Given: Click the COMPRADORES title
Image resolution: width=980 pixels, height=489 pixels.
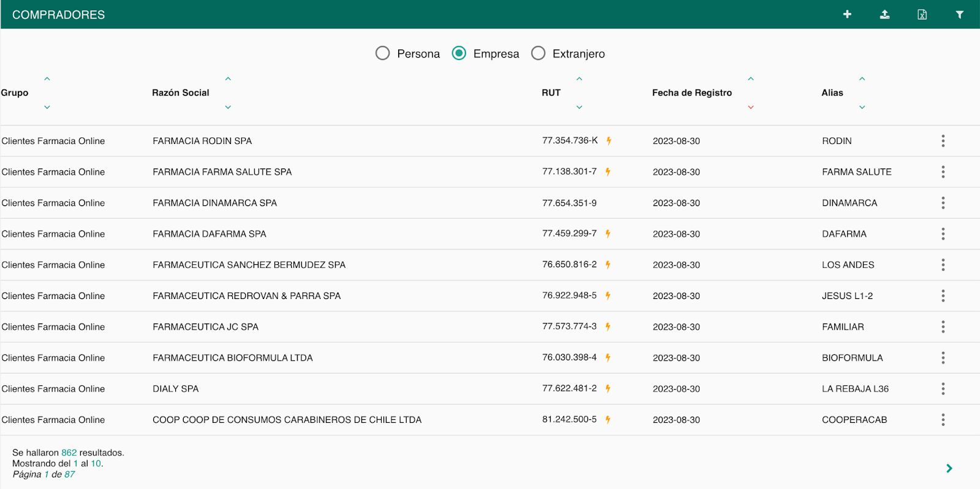Looking at the screenshot, I should click(x=59, y=15).
